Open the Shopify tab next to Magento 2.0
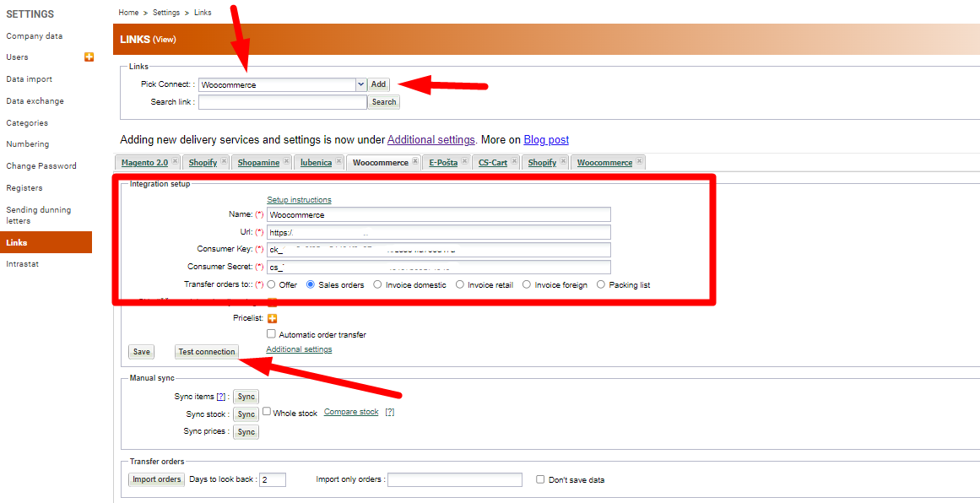The width and height of the screenshot is (980, 503). pos(203,162)
